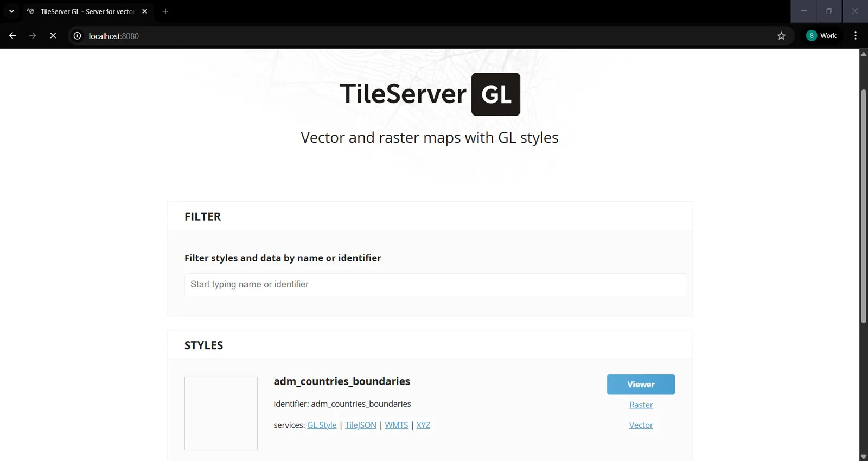
Task: Open the GL Style service link
Action: point(322,425)
